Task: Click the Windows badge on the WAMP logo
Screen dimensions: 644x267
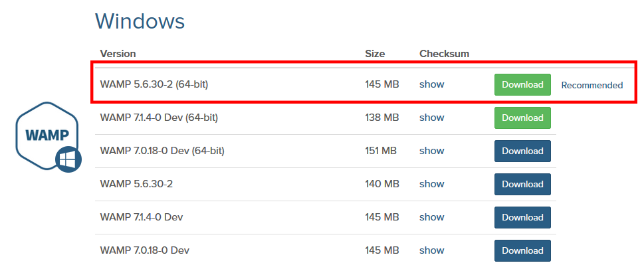Action: [x=68, y=159]
